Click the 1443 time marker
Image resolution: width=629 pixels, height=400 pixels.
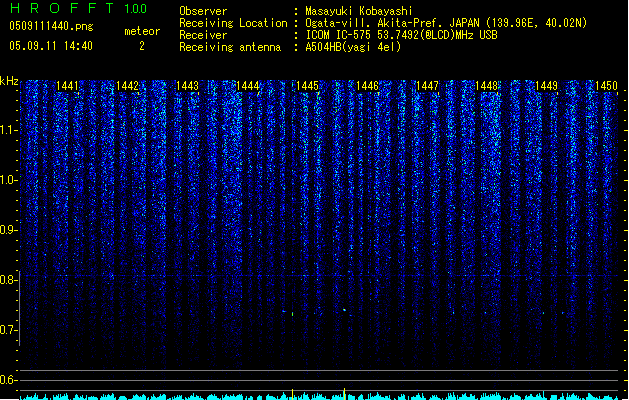point(187,86)
